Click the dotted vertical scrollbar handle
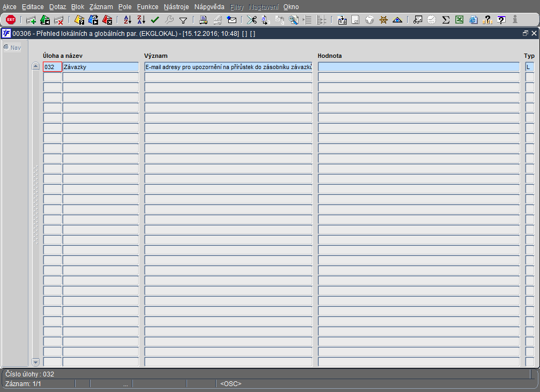540x392 pixels. point(36,205)
